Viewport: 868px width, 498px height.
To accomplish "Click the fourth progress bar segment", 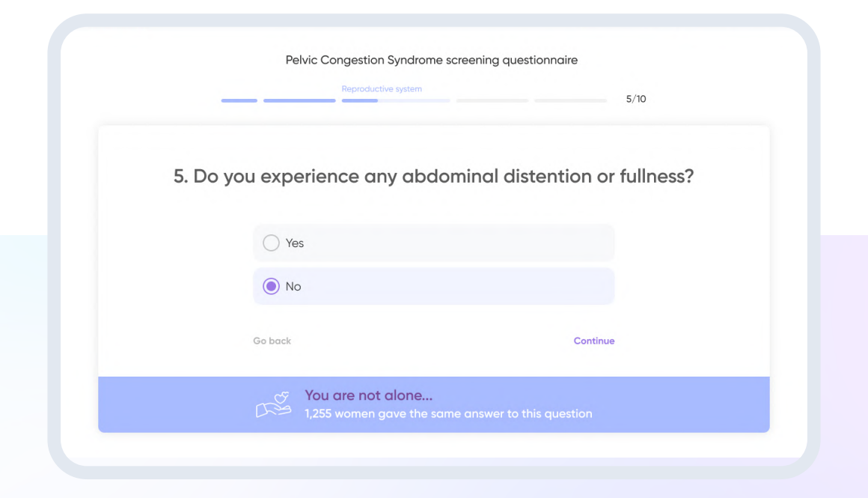I will pos(492,100).
